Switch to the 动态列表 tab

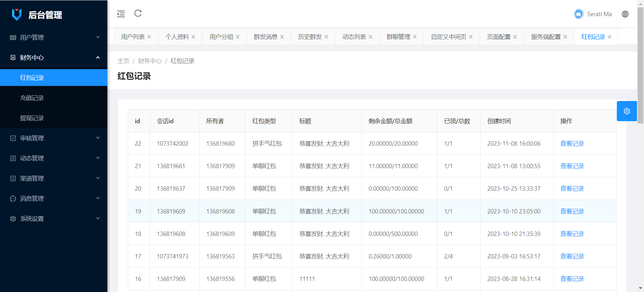click(354, 37)
